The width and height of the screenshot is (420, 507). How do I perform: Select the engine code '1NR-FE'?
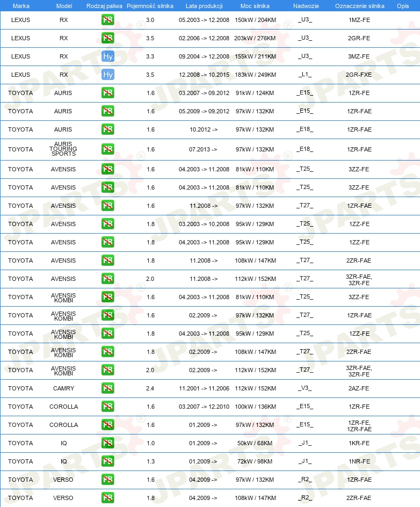pyautogui.click(x=359, y=461)
